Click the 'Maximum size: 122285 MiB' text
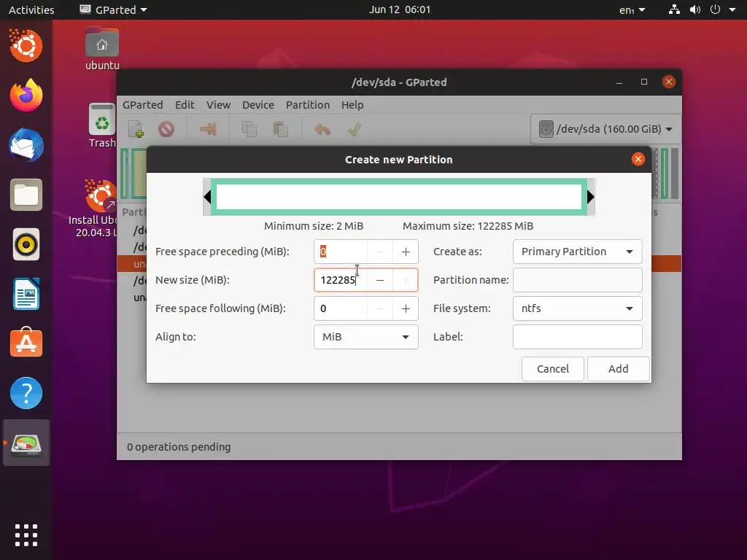Image resolution: width=747 pixels, height=560 pixels. [x=468, y=226]
